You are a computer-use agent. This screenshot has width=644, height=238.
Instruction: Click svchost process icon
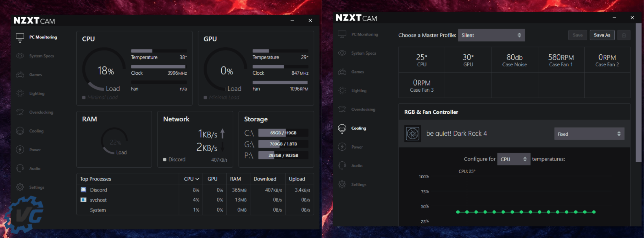coord(83,200)
